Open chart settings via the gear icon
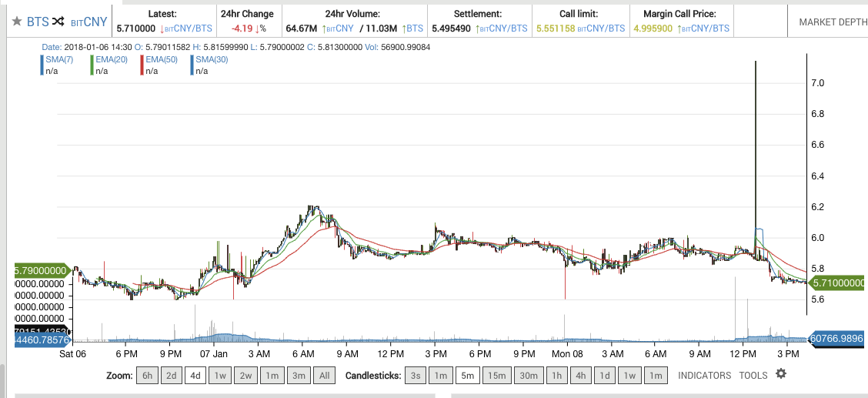The width and height of the screenshot is (868, 398). click(x=780, y=373)
